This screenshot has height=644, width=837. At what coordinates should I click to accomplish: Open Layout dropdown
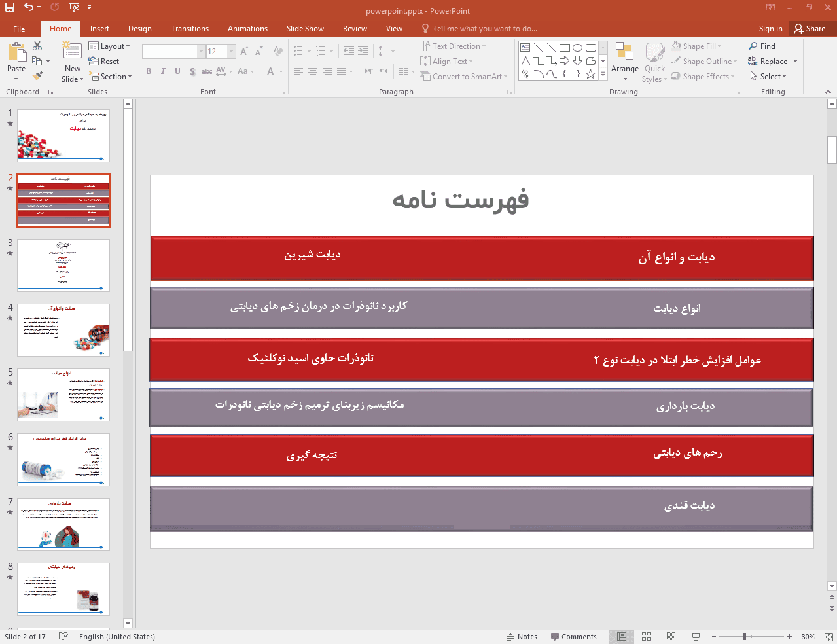point(109,46)
